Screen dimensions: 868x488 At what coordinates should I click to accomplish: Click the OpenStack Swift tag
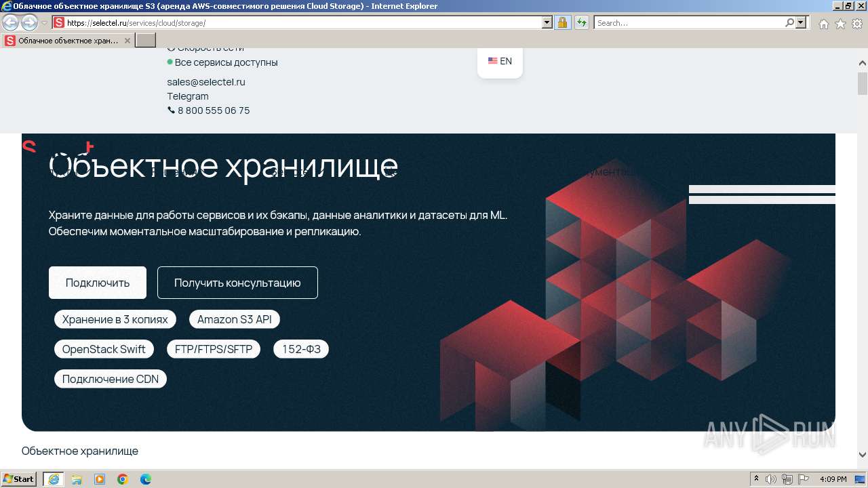104,349
